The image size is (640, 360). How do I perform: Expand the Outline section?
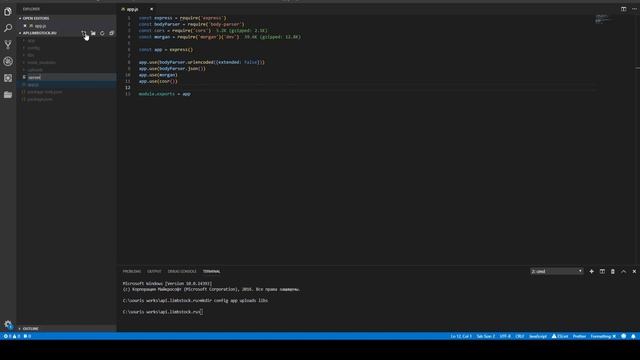(31, 329)
